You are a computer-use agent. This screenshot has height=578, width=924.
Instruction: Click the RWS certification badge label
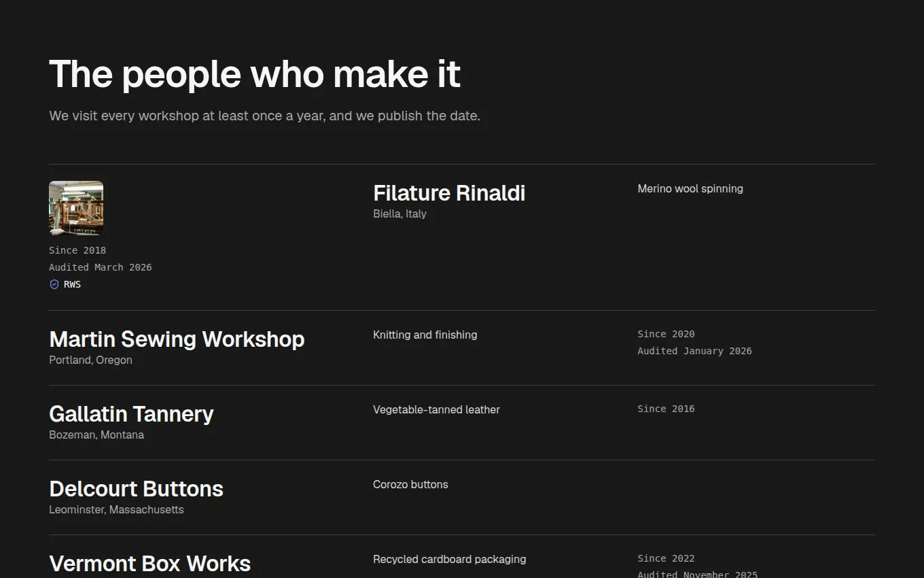coord(72,284)
